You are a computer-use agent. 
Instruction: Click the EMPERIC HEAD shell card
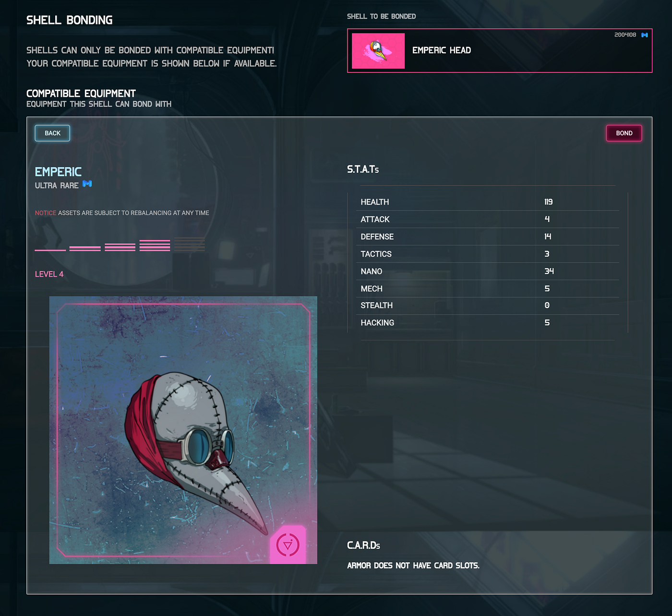[500, 51]
